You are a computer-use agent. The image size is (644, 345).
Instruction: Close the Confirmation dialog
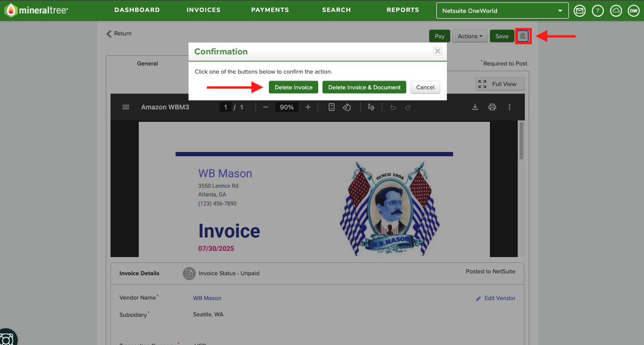tap(437, 51)
